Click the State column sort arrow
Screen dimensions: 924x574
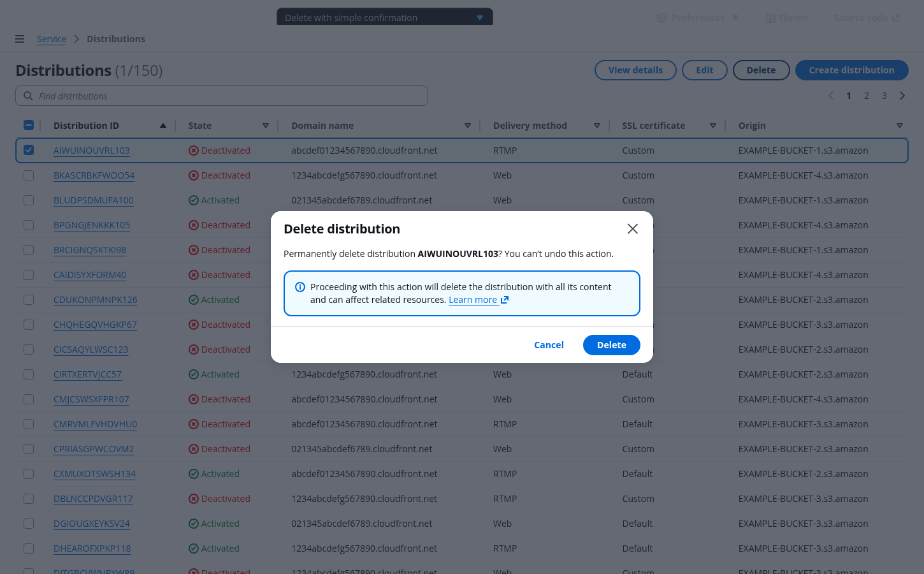point(266,126)
